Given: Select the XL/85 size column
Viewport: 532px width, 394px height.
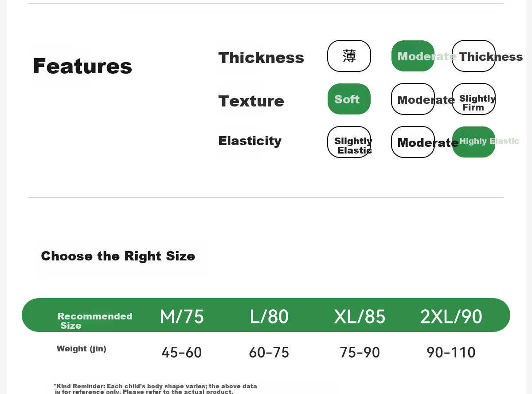Looking at the screenshot, I should (x=360, y=317).
